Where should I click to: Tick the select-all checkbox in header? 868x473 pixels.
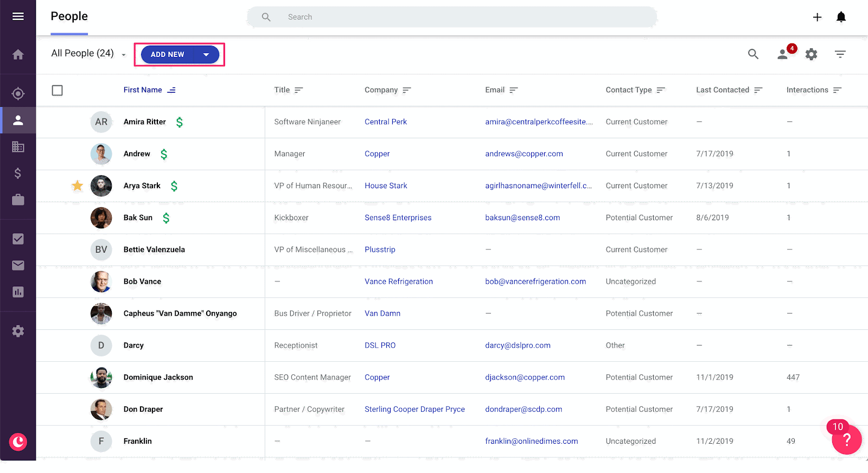tap(57, 90)
